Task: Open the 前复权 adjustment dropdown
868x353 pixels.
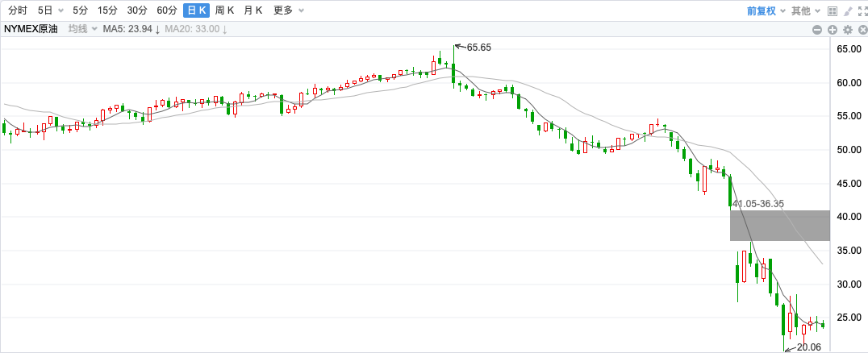Action: (765, 11)
